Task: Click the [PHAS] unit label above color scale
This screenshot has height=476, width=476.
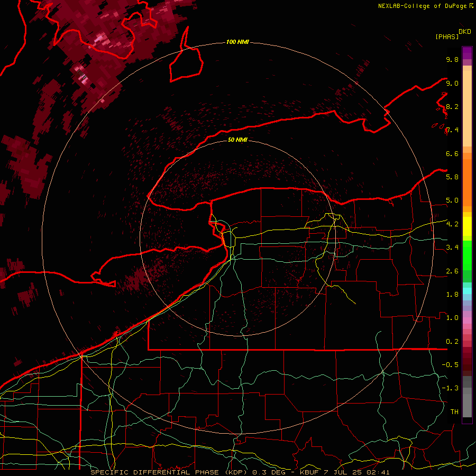Action: pyautogui.click(x=447, y=36)
